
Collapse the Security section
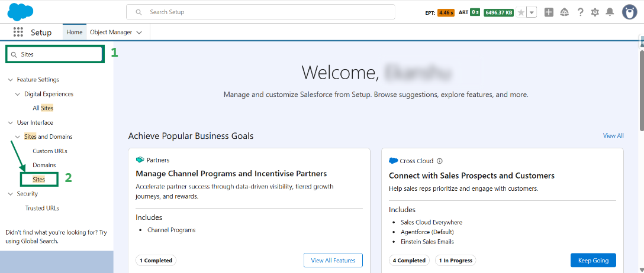click(10, 194)
